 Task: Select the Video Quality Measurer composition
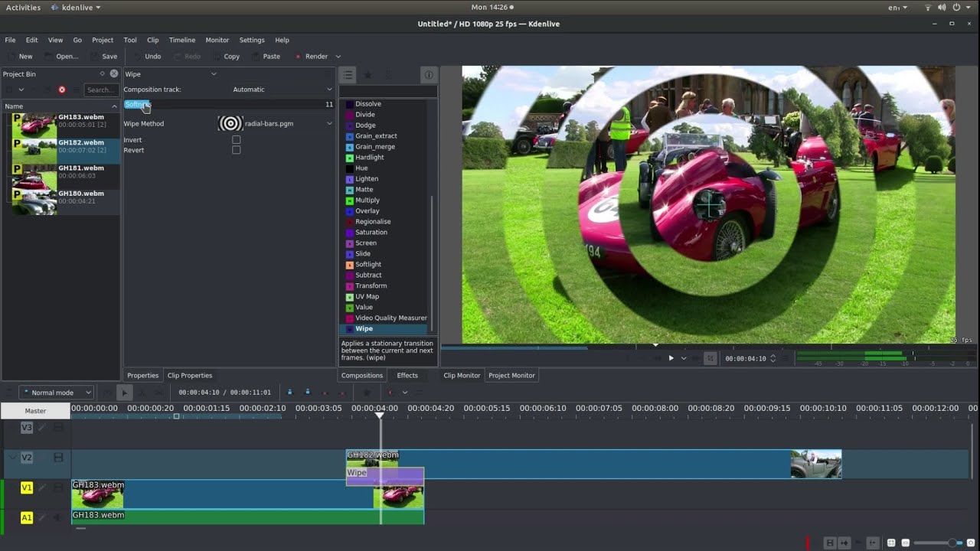point(391,318)
